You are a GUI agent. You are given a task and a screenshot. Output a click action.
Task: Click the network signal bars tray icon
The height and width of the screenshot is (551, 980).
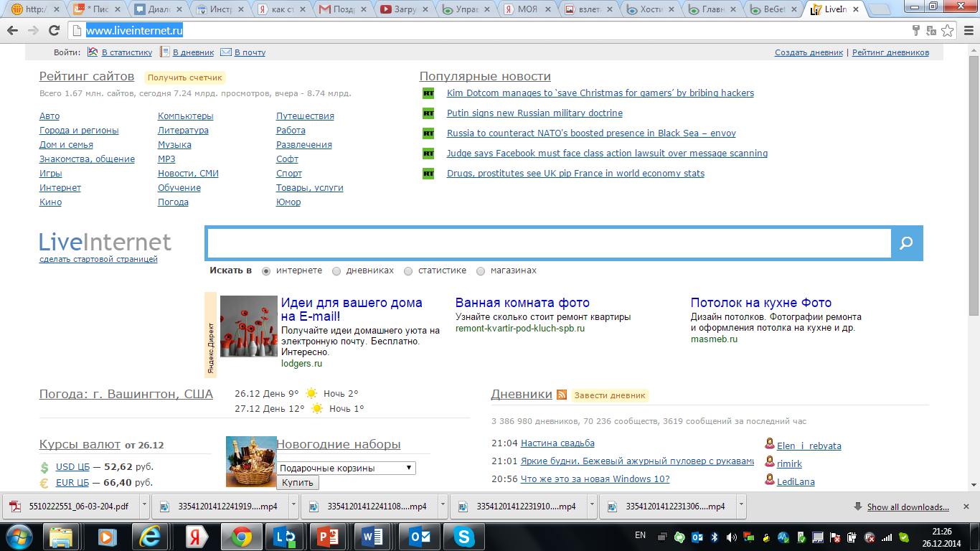click(x=887, y=537)
